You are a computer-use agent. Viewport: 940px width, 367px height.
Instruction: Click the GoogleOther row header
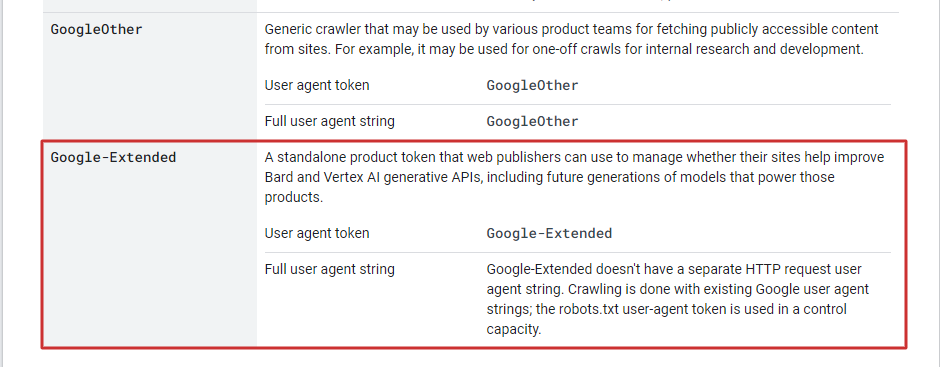click(97, 29)
